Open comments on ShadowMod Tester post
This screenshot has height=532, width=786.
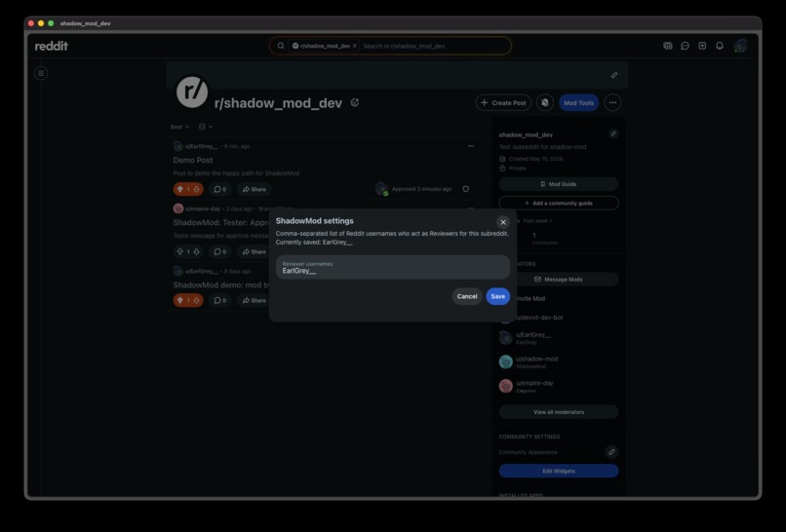click(220, 251)
